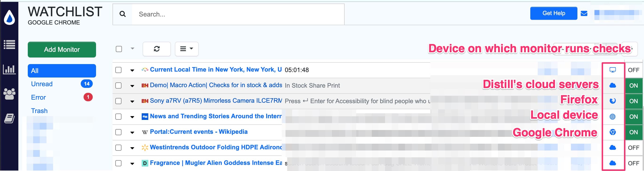The height and width of the screenshot is (171, 644).
Task: Click cloud device icon for Demo Macro Action monitor
Action: tap(612, 85)
